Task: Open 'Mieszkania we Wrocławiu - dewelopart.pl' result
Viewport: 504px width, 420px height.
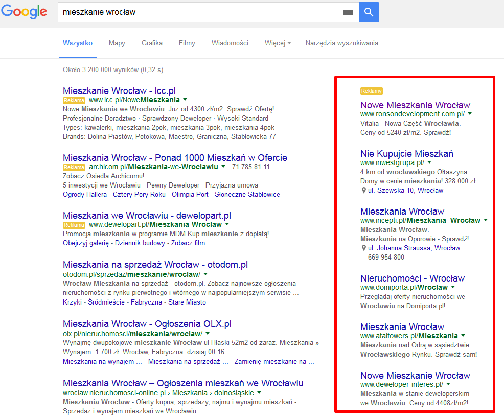Action: coord(147,215)
